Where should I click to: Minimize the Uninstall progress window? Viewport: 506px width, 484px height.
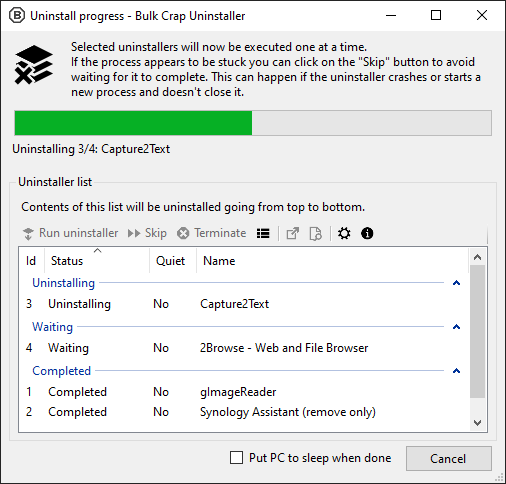pos(391,15)
